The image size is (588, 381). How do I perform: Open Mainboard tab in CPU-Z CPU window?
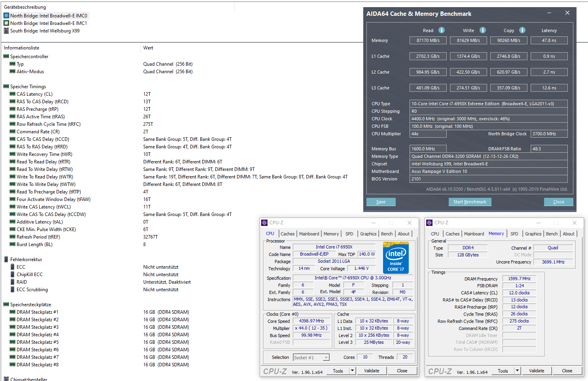click(309, 234)
